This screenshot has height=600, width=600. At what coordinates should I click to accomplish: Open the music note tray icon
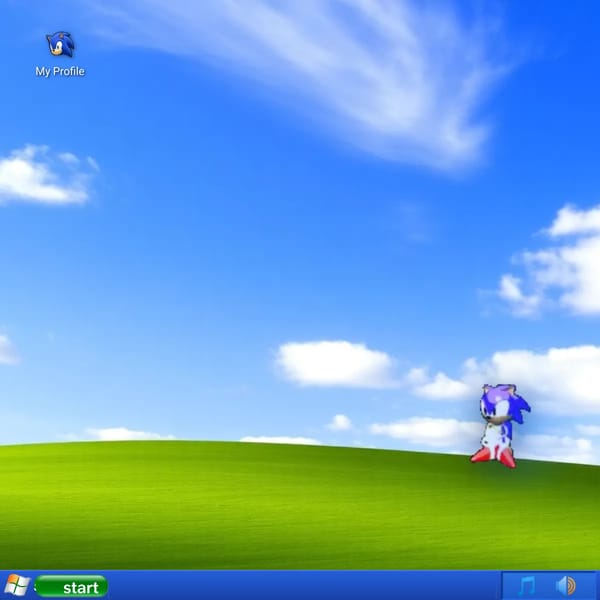pyautogui.click(x=527, y=586)
